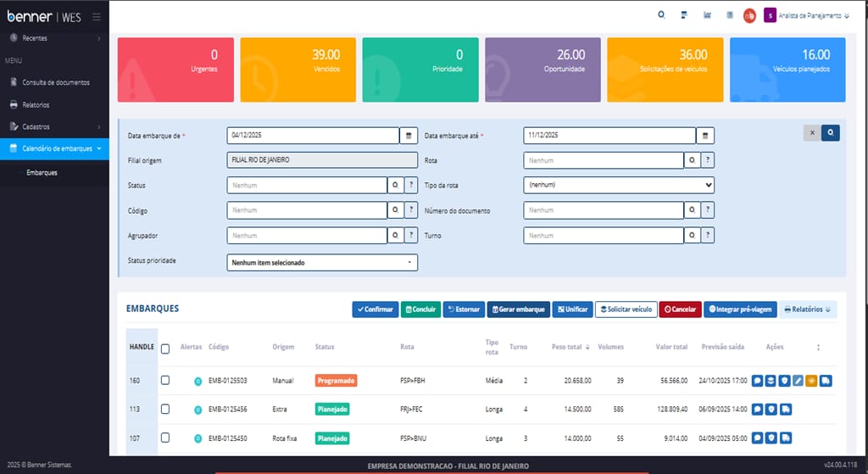Viewport: 868px width, 474px height.
Task: Click the red Cancelar button
Action: pyautogui.click(x=680, y=309)
